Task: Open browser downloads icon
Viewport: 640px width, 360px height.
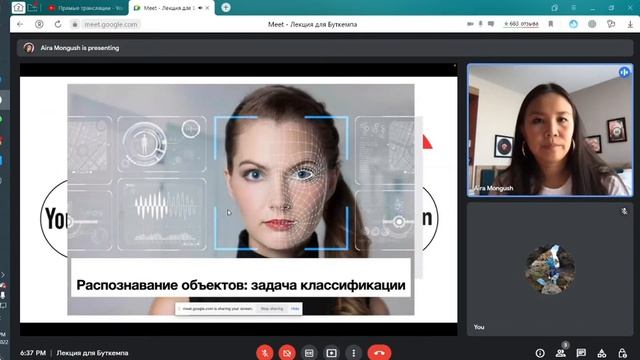Action: tap(630, 24)
